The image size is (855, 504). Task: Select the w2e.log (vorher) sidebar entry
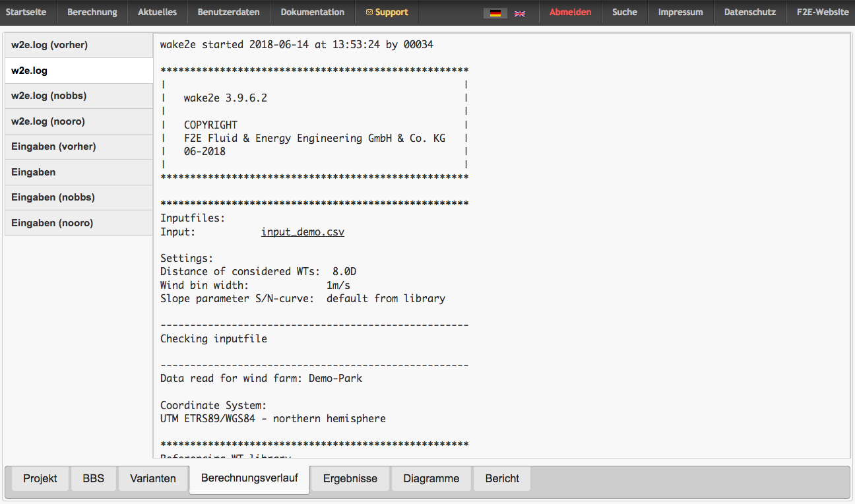click(49, 45)
